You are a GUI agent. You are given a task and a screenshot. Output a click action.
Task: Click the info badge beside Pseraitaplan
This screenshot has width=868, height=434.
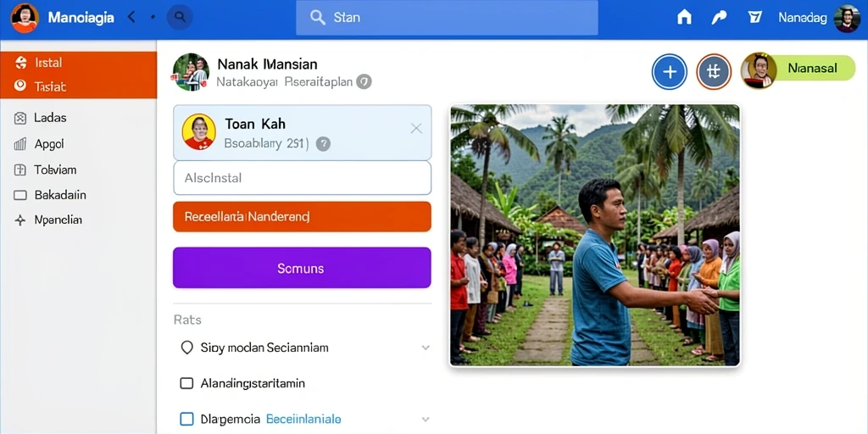click(x=364, y=82)
